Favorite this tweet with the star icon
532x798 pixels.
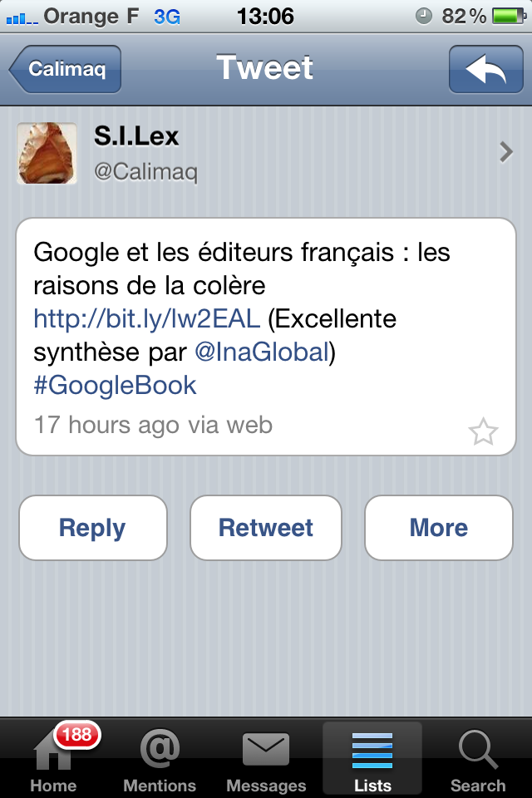[483, 431]
